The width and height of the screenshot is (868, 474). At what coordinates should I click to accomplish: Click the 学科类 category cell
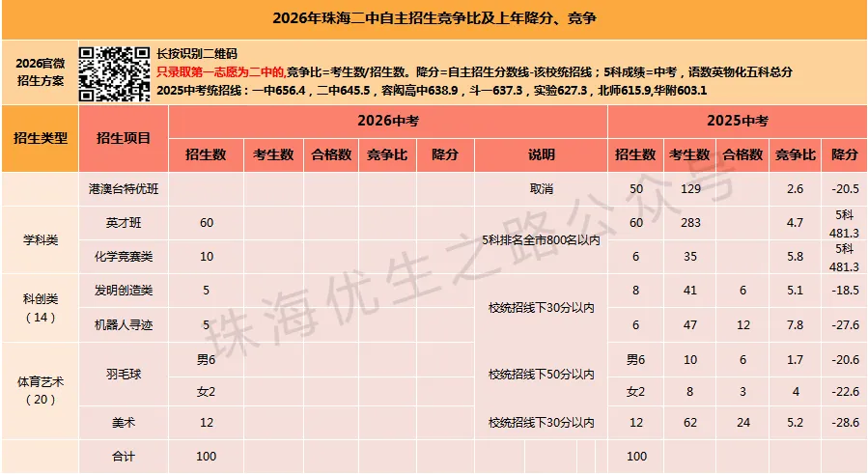[x=40, y=239]
